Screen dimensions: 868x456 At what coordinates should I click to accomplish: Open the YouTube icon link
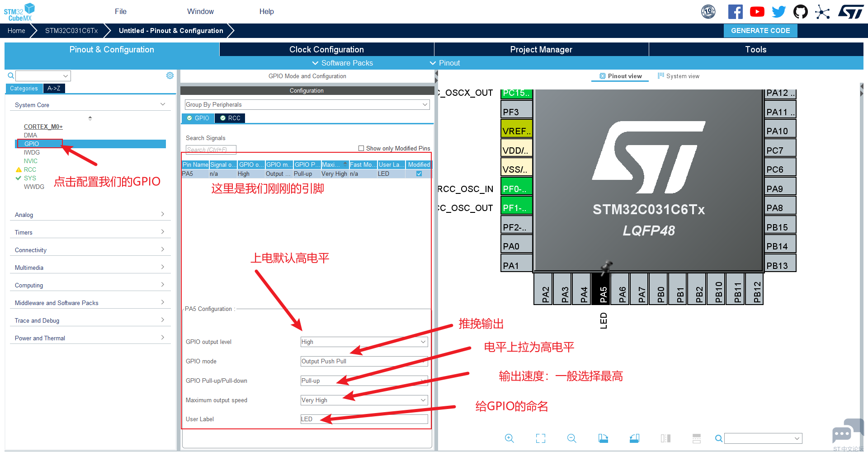(x=757, y=12)
